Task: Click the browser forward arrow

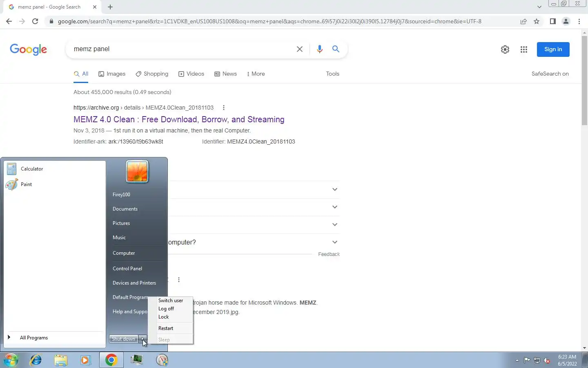Action: pos(22,21)
